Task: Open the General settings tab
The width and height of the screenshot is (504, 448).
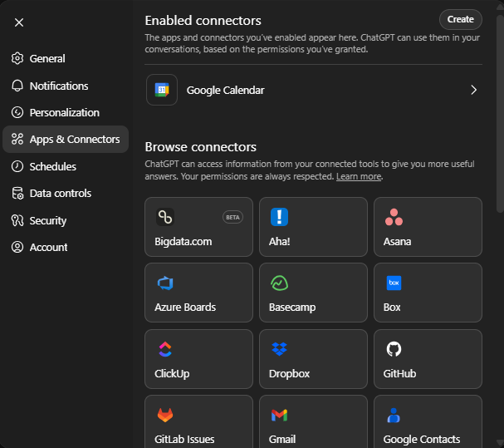Action: pyautogui.click(x=66, y=58)
